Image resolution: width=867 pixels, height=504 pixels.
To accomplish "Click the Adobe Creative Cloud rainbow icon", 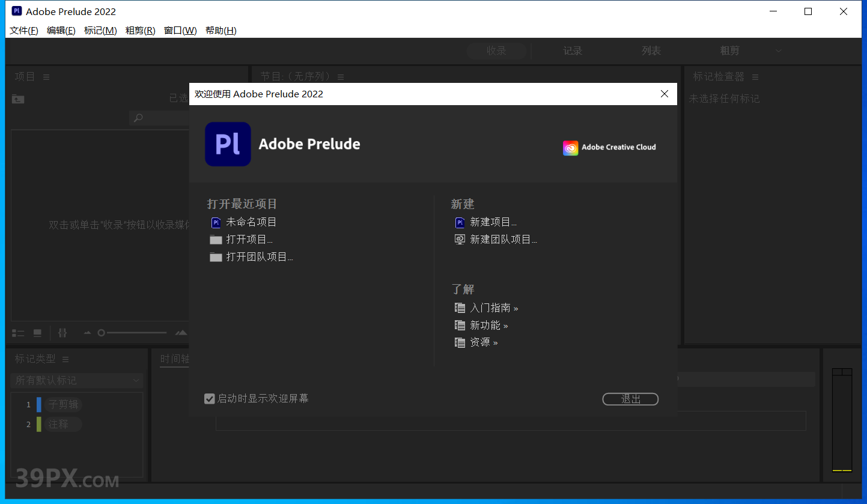I will pyautogui.click(x=570, y=148).
